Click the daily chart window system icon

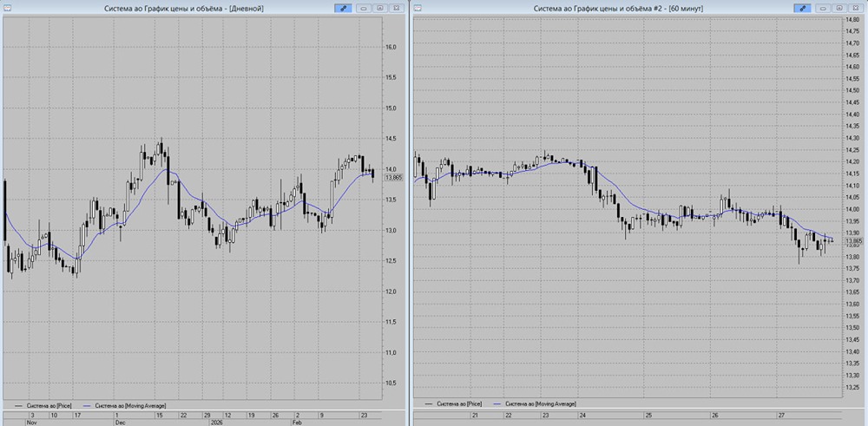(x=7, y=9)
